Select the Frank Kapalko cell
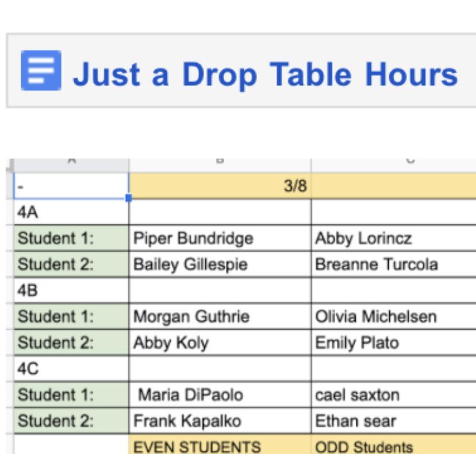476x454 pixels. pyautogui.click(x=220, y=421)
